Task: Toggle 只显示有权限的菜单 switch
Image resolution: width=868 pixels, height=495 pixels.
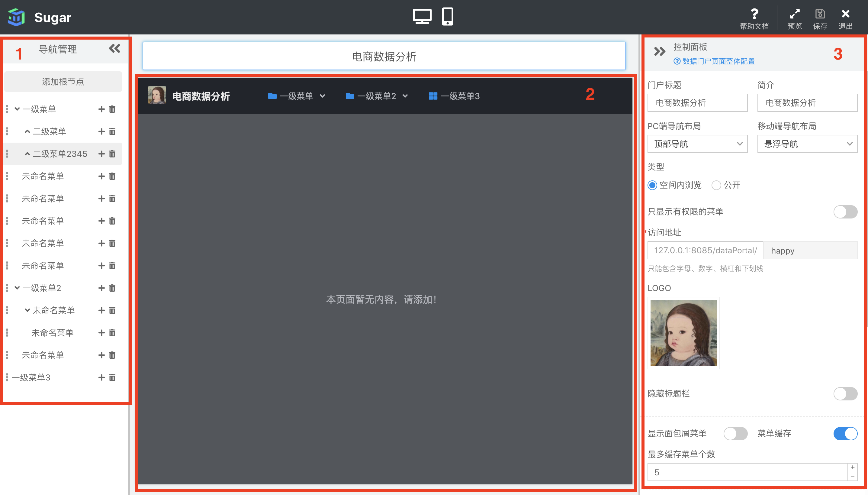Action: pos(845,212)
